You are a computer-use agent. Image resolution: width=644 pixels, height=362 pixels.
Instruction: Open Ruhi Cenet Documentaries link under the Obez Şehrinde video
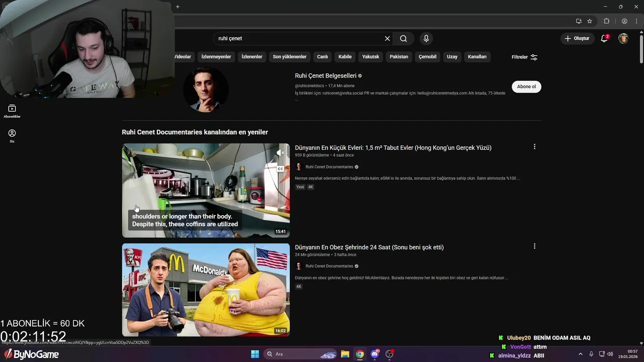(329, 266)
